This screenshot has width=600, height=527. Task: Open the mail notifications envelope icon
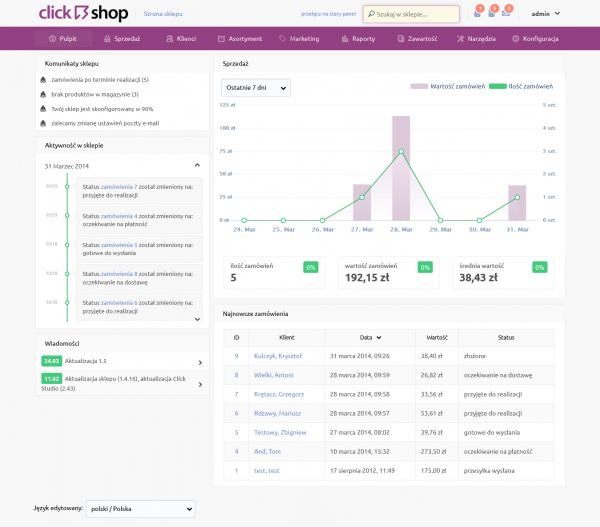(507, 14)
